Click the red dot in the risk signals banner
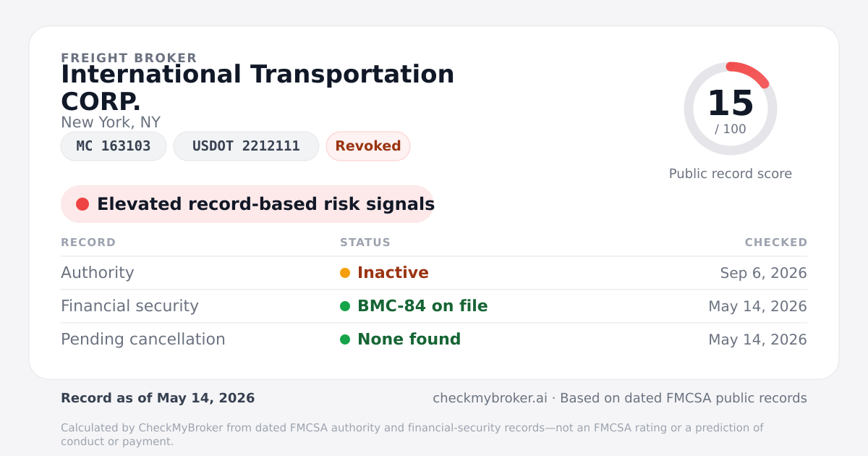Viewport: 868px width, 456px height. [82, 204]
